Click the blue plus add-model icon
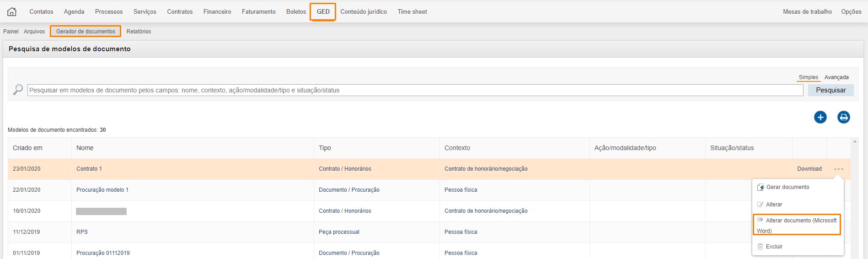This screenshot has height=259, width=868. click(x=820, y=118)
